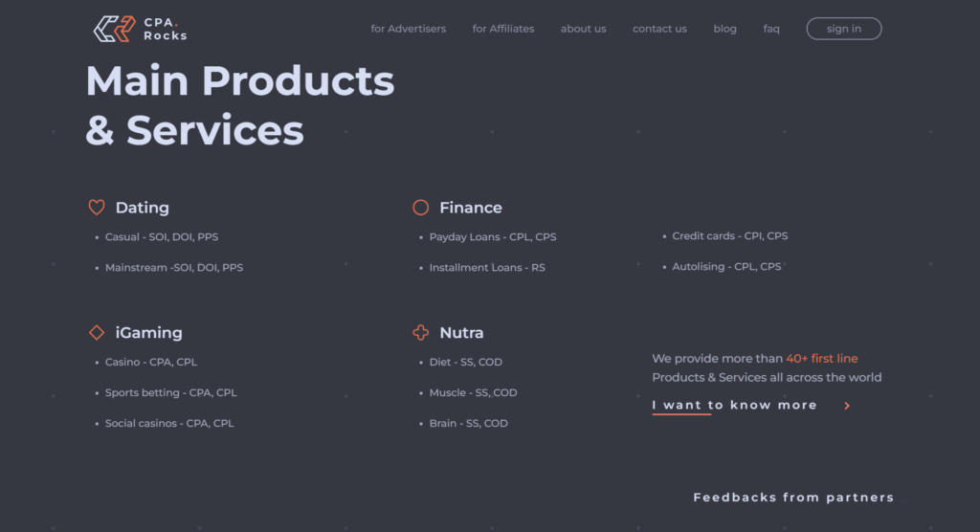Open the faq page
Screen dimensions: 980x532
click(771, 29)
